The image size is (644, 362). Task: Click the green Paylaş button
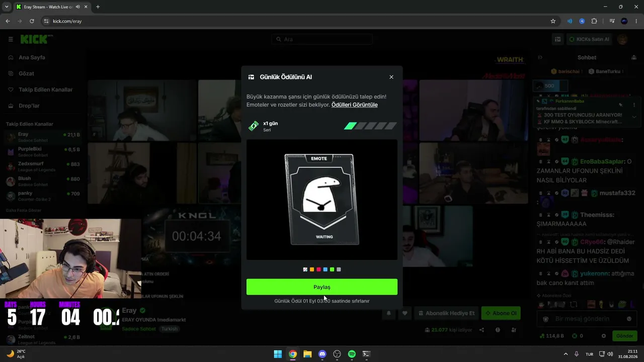(322, 287)
